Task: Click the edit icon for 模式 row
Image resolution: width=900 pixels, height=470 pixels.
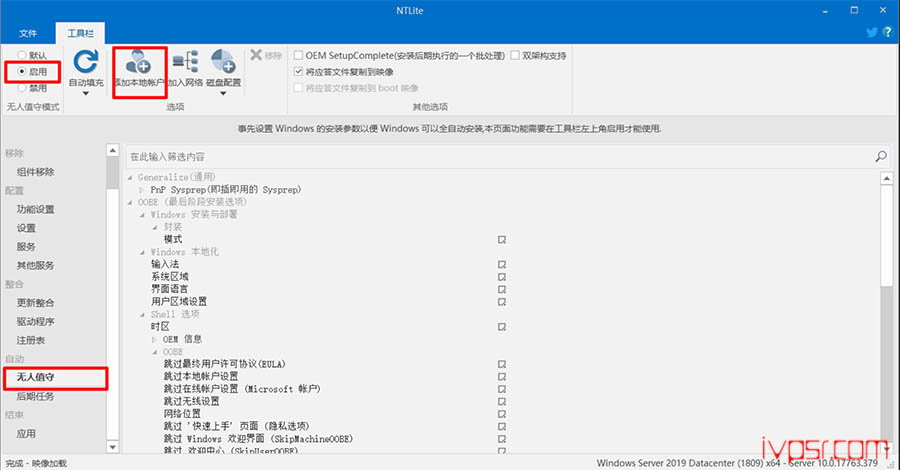Action: click(x=502, y=239)
